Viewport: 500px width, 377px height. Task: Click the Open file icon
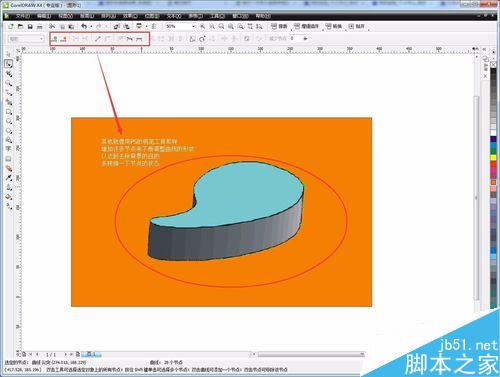tap(20, 26)
